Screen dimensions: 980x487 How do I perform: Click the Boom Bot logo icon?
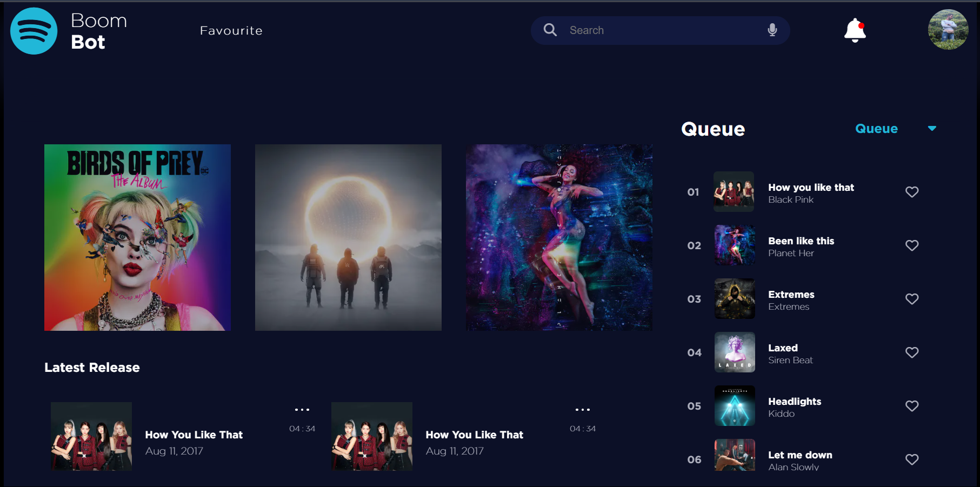[x=33, y=31]
